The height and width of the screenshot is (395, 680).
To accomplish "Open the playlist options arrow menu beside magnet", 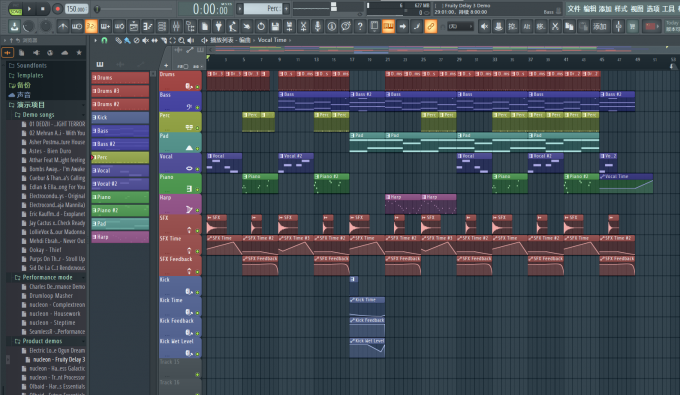I will tap(95, 40).
